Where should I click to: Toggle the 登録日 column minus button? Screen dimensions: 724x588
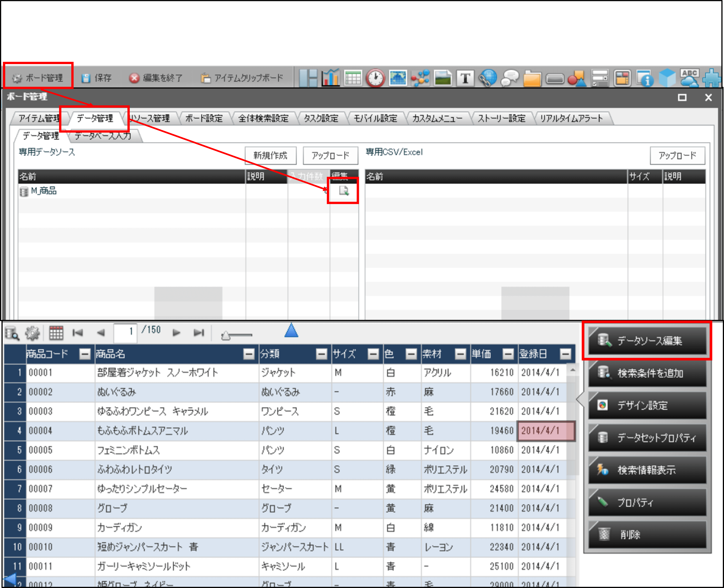(x=565, y=354)
